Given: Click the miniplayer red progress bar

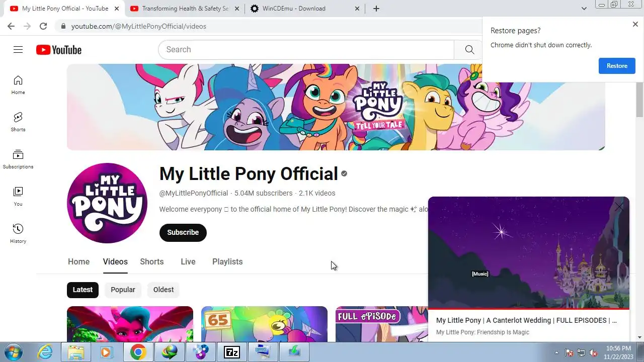Looking at the screenshot, I should [x=529, y=308].
